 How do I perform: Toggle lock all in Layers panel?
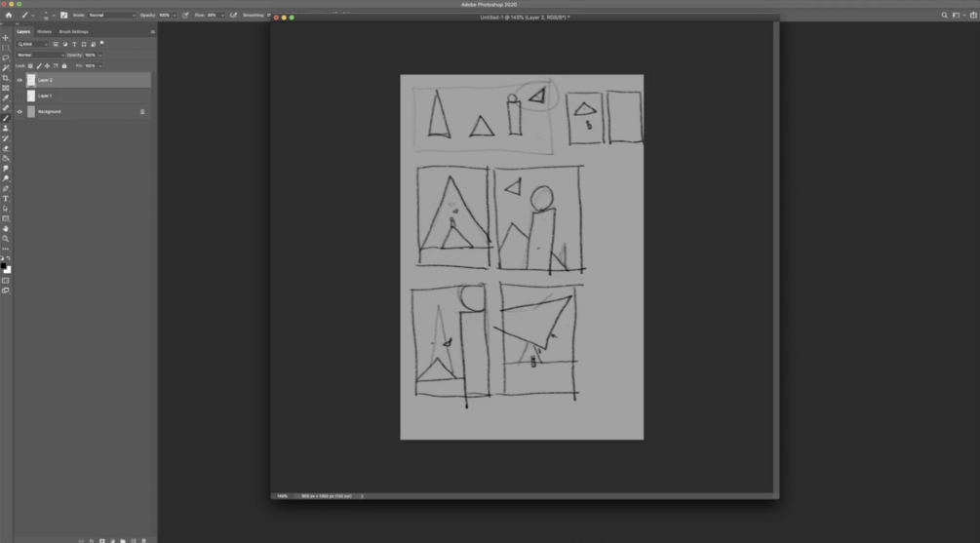click(64, 65)
